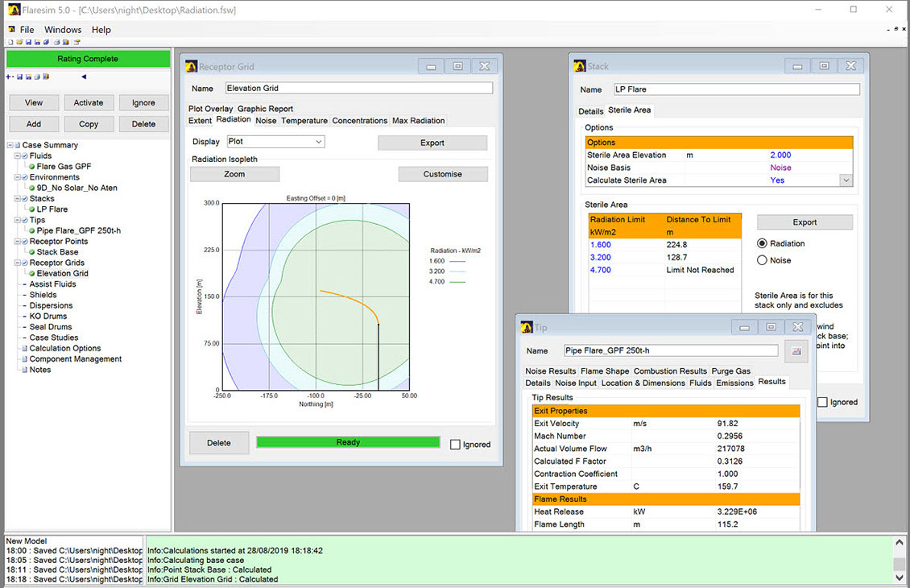
Task: Switch to the Graphic Report tab
Action: [265, 109]
